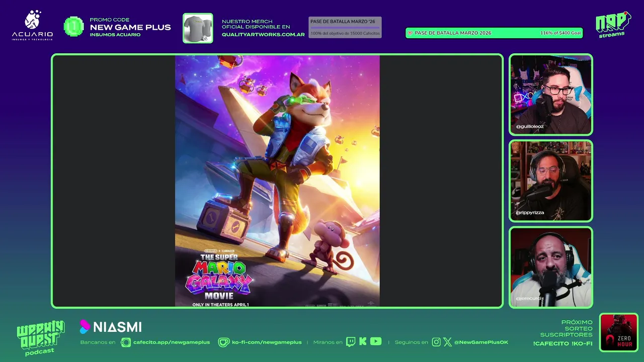This screenshot has width=644, height=362.
Task: Click the "!CAFECITO !KO-FI" command text
Action: click(563, 344)
